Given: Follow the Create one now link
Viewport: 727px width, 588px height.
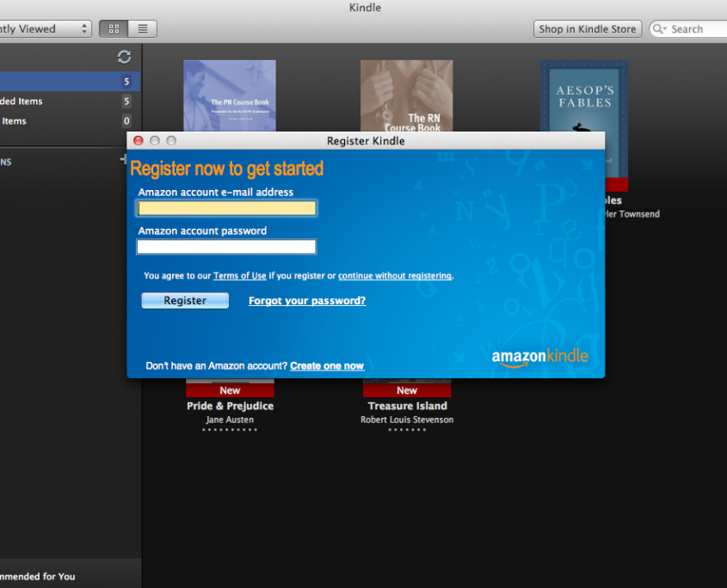Looking at the screenshot, I should (327, 366).
